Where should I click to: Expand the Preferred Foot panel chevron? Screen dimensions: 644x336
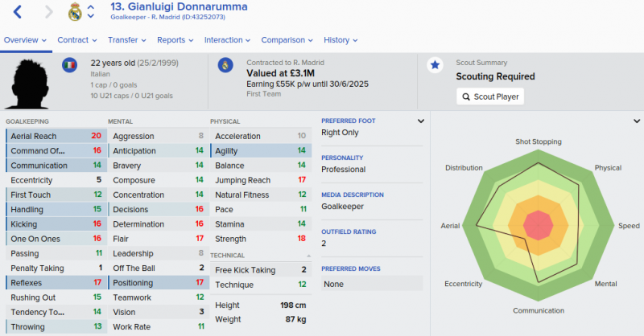pos(420,121)
